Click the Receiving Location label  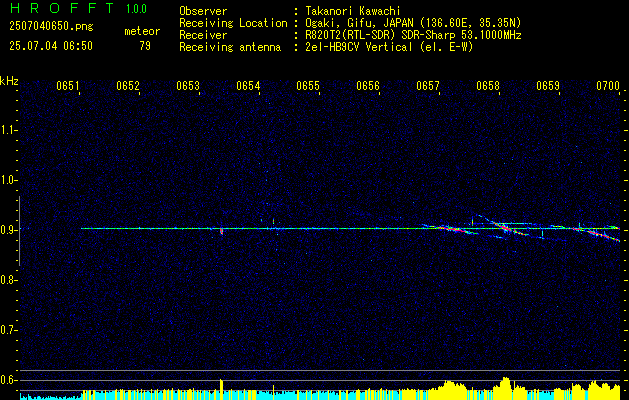click(233, 23)
